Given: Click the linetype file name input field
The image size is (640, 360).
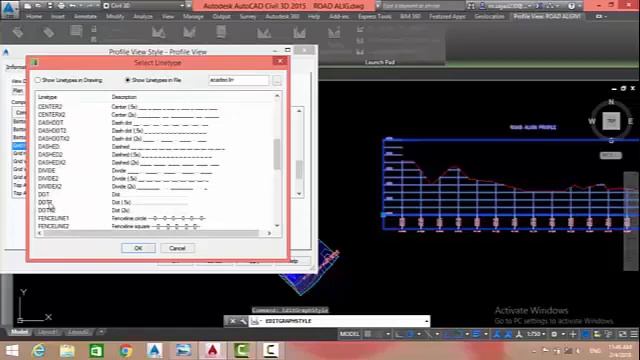Looking at the screenshot, I should click(239, 80).
